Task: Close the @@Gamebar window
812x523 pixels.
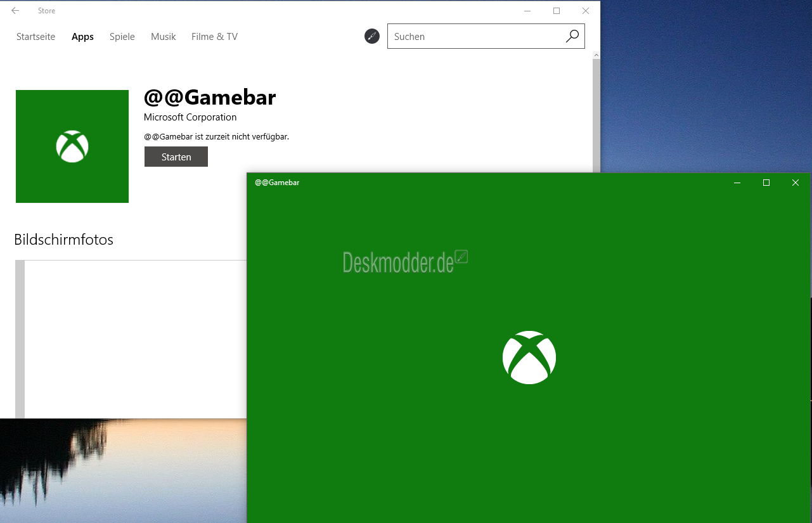Action: point(796,183)
